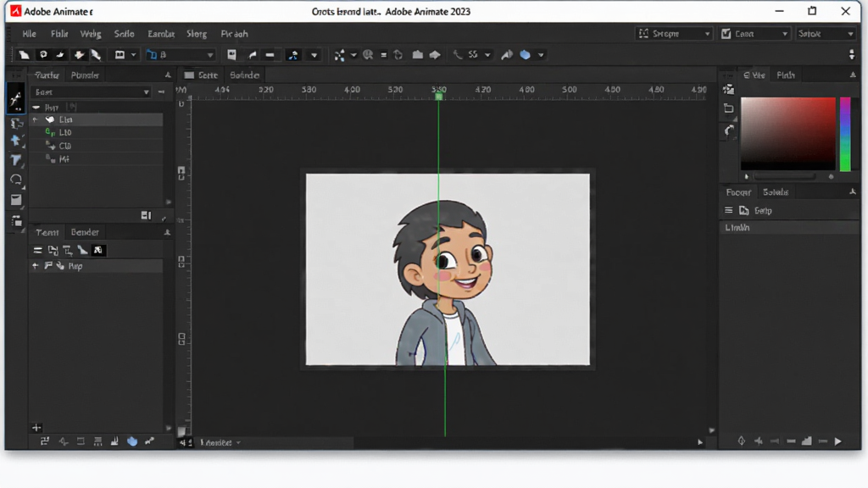The width and height of the screenshot is (868, 488).
Task: Click the Lia layer row
Action: tap(97, 119)
